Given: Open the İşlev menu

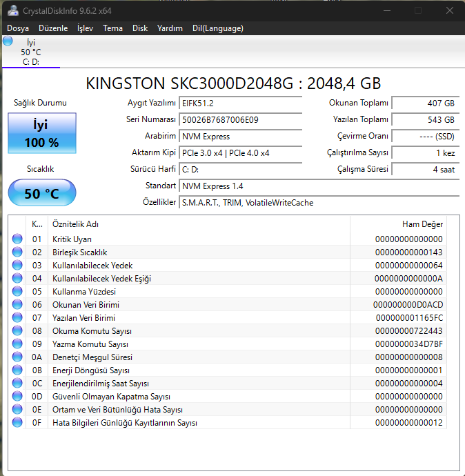Looking at the screenshot, I should pyautogui.click(x=85, y=28).
